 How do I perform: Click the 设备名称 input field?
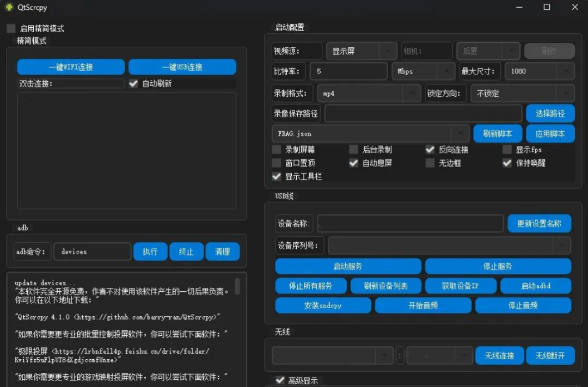tap(411, 224)
